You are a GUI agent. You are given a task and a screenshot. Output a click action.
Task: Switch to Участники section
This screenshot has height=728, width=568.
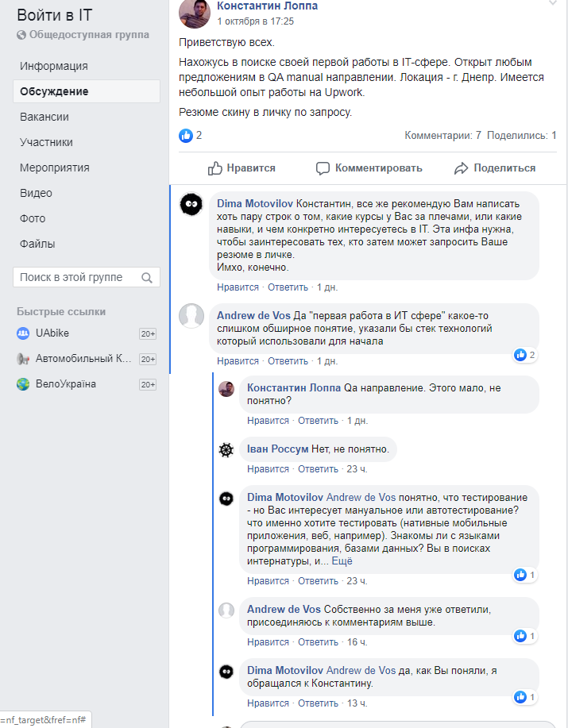pos(46,142)
